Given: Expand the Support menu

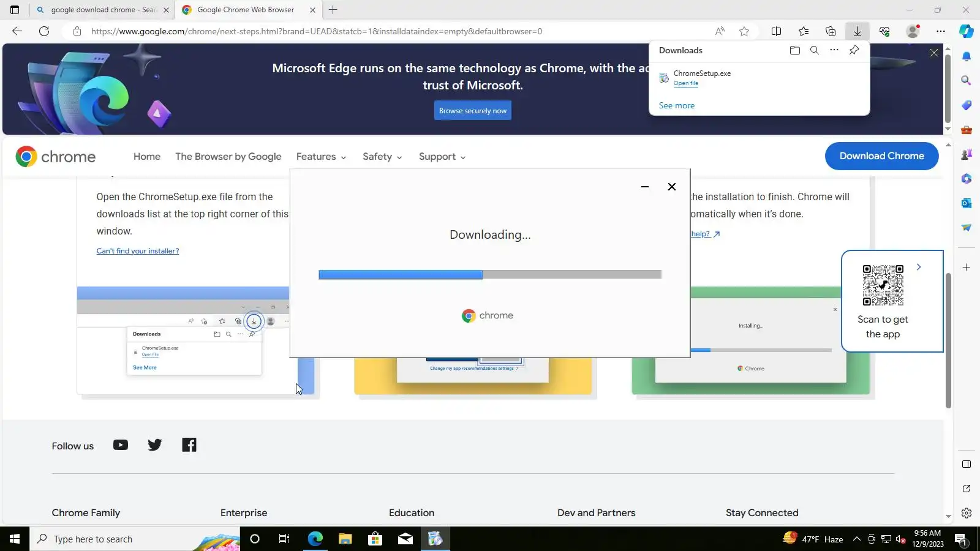Looking at the screenshot, I should click(x=442, y=157).
